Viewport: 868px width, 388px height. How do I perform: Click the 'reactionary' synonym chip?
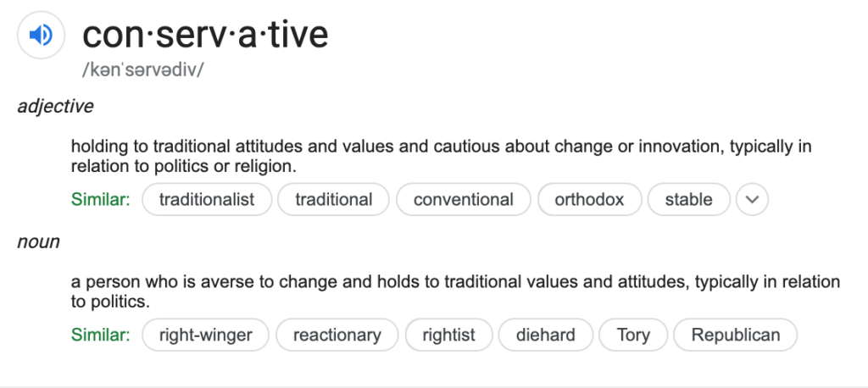pyautogui.click(x=337, y=335)
